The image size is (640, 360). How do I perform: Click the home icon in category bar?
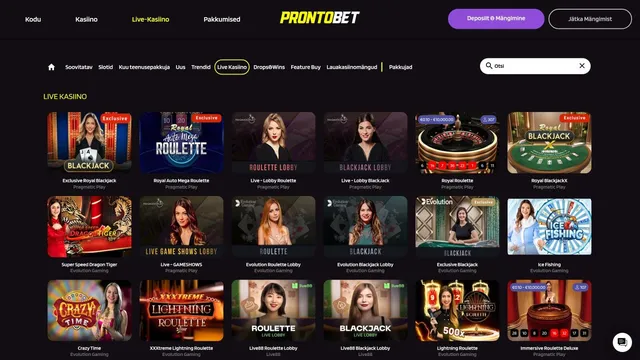[51, 67]
